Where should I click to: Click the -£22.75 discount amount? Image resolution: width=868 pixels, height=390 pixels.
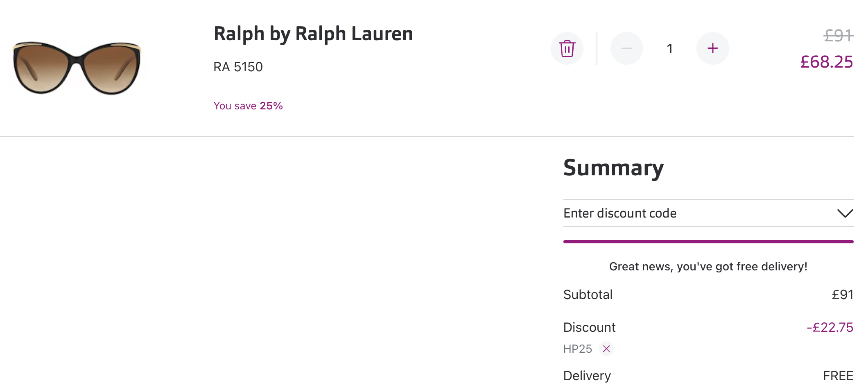point(830,327)
